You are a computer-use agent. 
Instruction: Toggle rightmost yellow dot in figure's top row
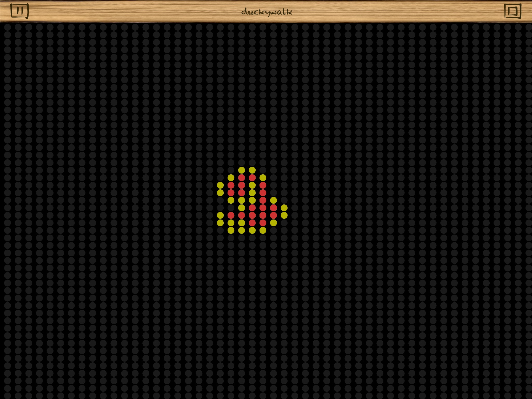point(252,170)
